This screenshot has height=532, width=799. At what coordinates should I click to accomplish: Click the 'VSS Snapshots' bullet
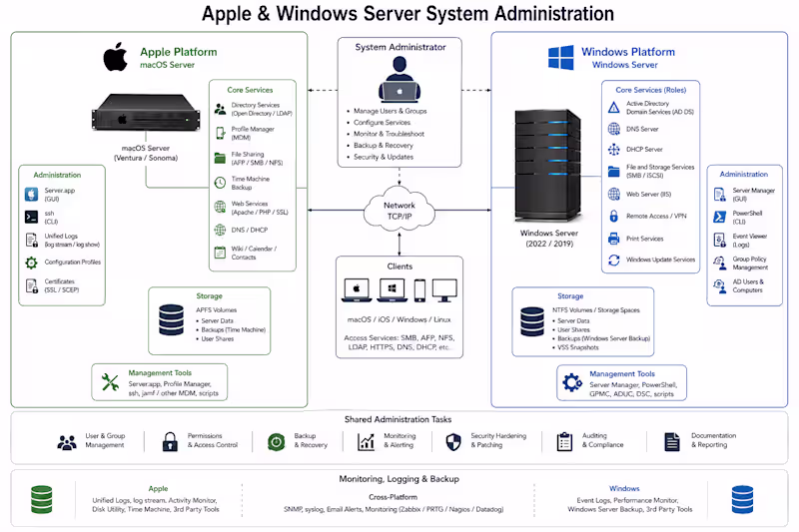click(578, 347)
